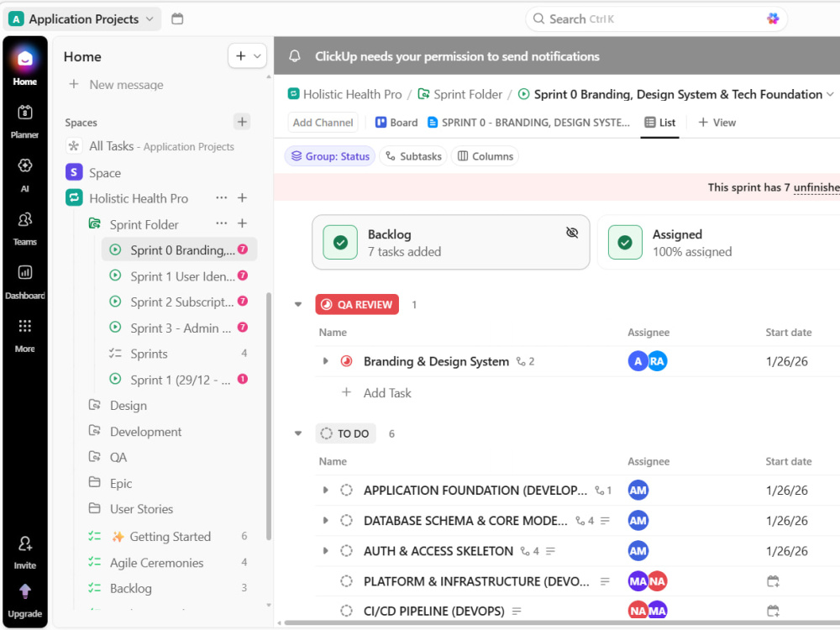Open the Home icon in left rail
The width and height of the screenshot is (840, 630).
pyautogui.click(x=24, y=59)
